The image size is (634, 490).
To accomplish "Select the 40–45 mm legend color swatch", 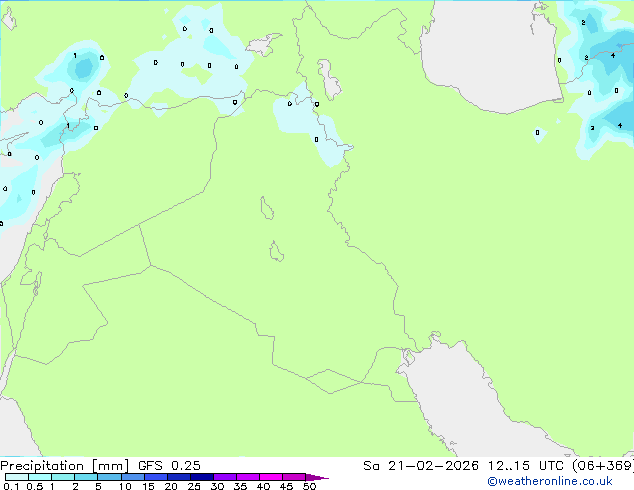I will pyautogui.click(x=271, y=477).
